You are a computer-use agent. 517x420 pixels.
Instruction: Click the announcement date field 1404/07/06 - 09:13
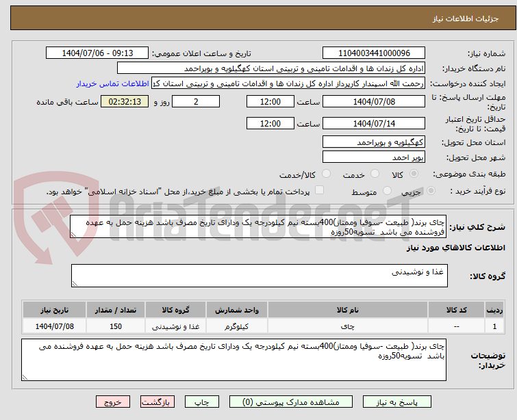coord(97,53)
